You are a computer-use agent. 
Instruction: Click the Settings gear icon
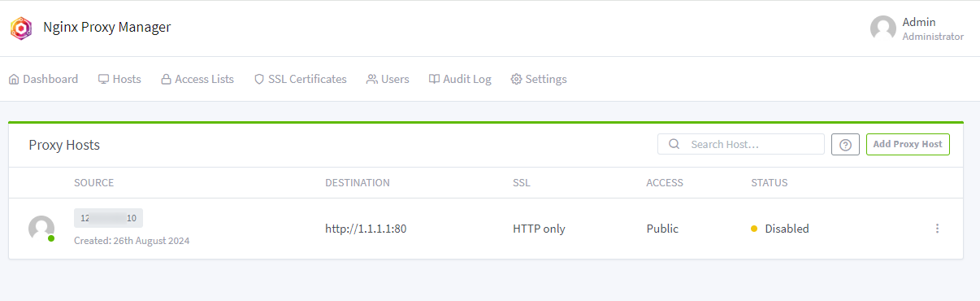pyautogui.click(x=516, y=80)
